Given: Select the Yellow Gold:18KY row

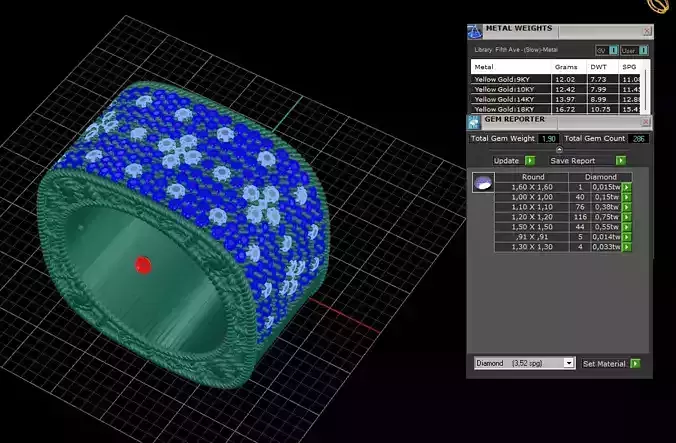Looking at the screenshot, I should click(x=557, y=109).
